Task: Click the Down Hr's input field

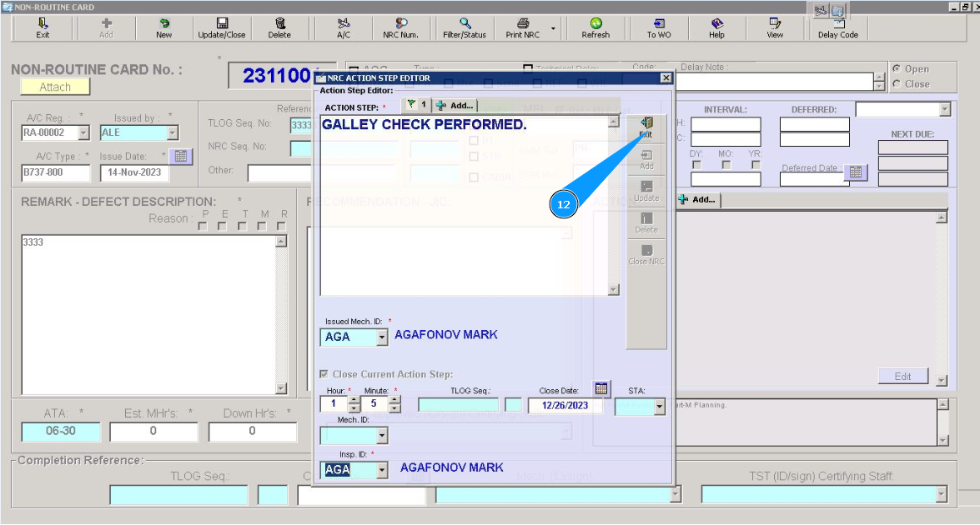Action: click(253, 432)
